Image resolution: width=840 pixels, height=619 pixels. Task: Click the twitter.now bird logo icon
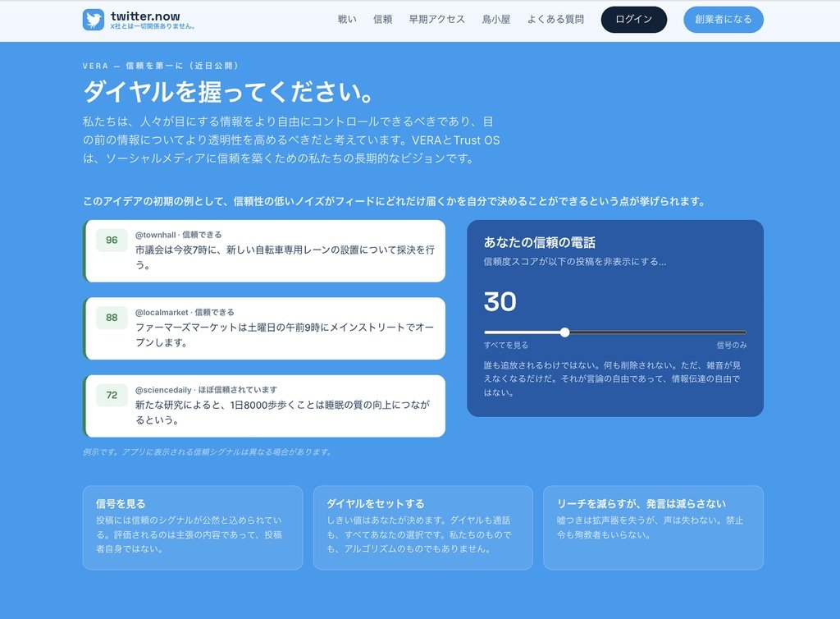pos(94,20)
